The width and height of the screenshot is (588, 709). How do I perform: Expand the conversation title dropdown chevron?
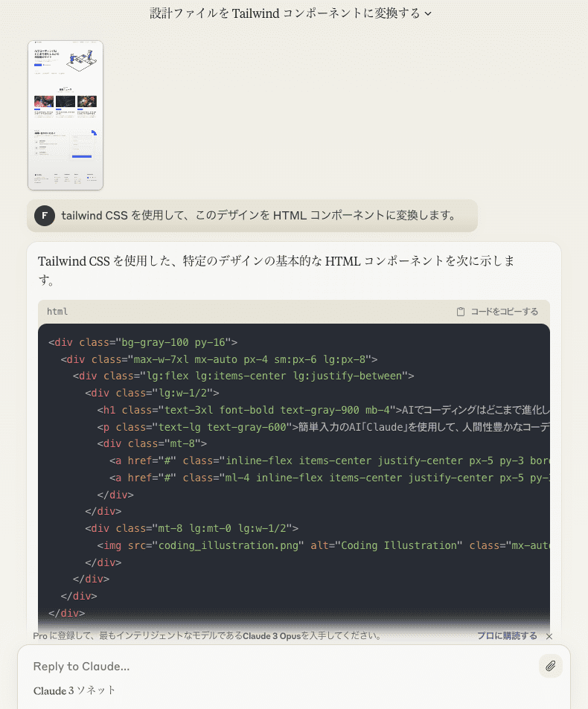point(428,13)
